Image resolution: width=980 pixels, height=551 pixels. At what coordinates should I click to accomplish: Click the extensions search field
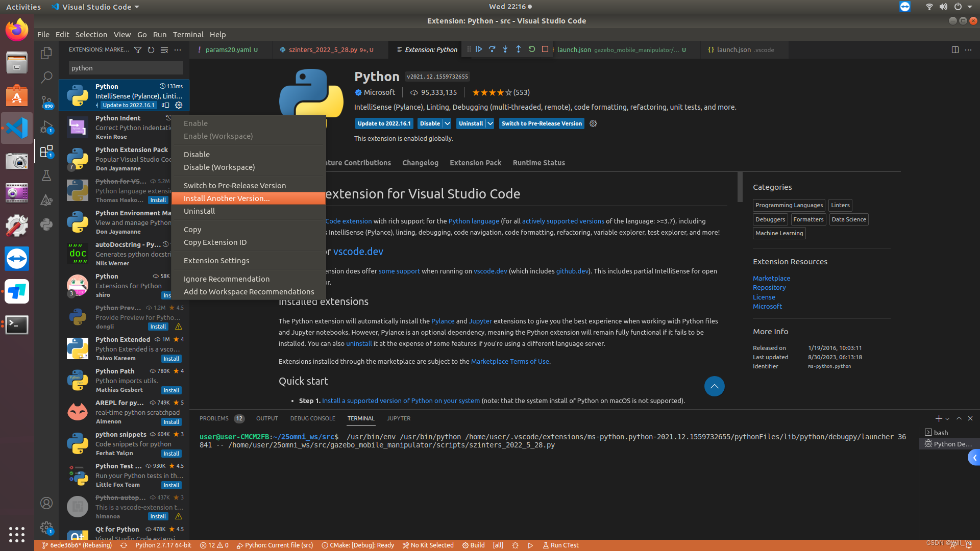(126, 68)
